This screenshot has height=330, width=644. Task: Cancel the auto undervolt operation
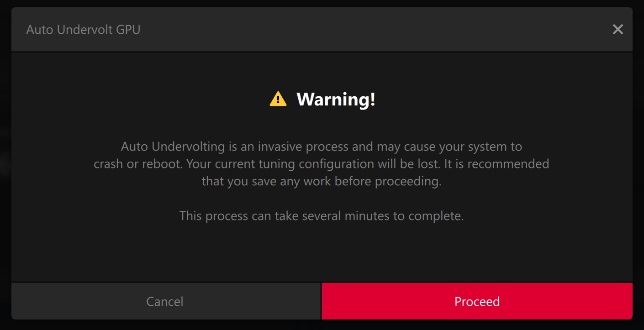coord(165,301)
